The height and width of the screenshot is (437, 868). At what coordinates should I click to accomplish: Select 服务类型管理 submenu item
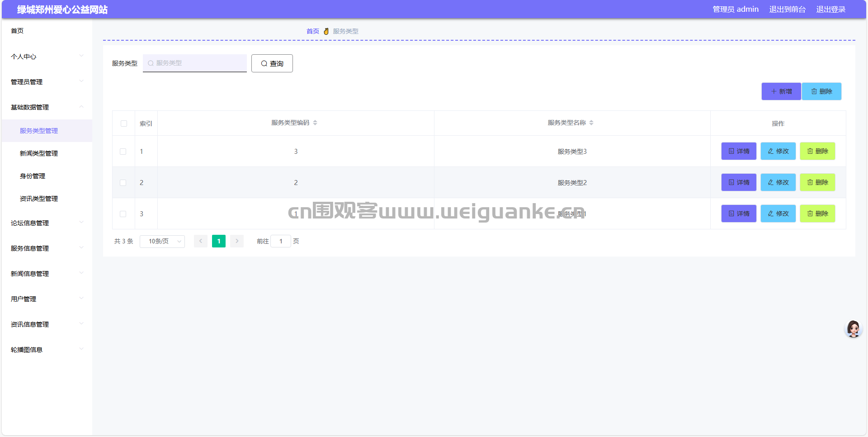[47, 131]
